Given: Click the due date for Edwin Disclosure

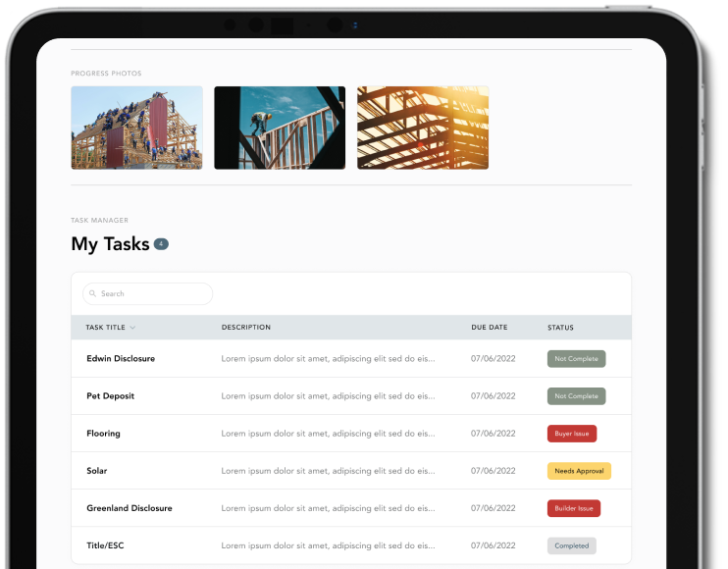Looking at the screenshot, I should coord(494,358).
